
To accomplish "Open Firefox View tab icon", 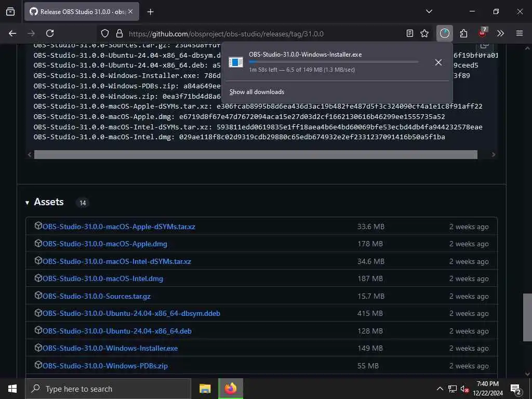I will (10, 11).
